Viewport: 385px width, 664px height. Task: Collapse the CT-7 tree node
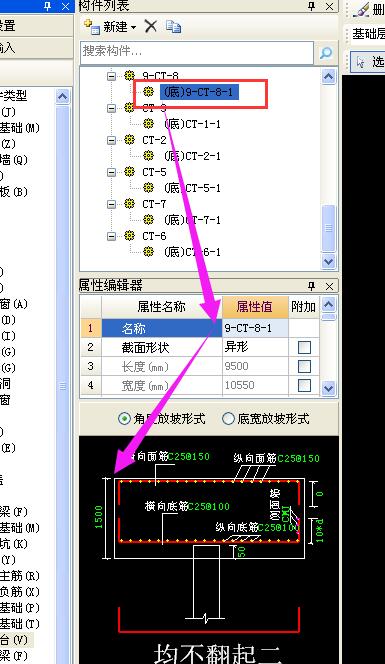point(111,205)
